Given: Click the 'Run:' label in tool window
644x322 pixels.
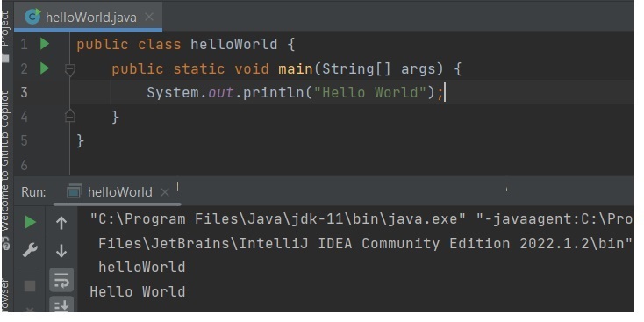Looking at the screenshot, I should pyautogui.click(x=33, y=192).
